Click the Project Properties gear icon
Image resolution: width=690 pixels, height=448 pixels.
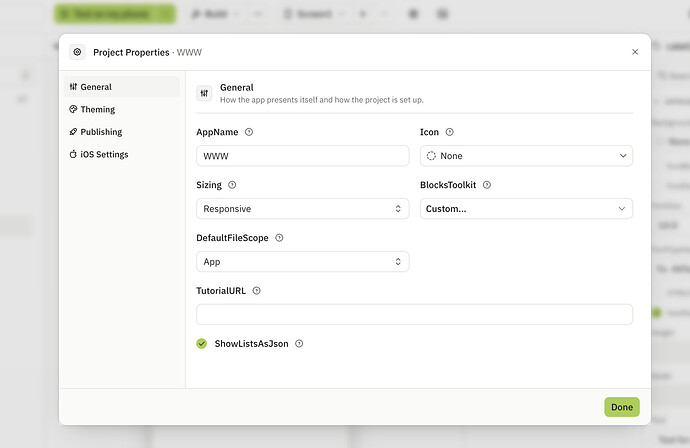77,52
